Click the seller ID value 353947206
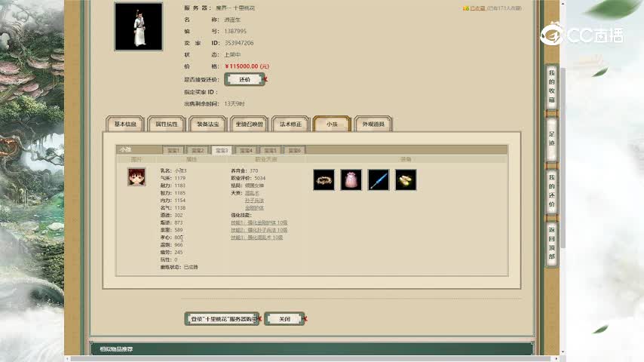Viewport: 644px width, 362px height. pos(239,43)
